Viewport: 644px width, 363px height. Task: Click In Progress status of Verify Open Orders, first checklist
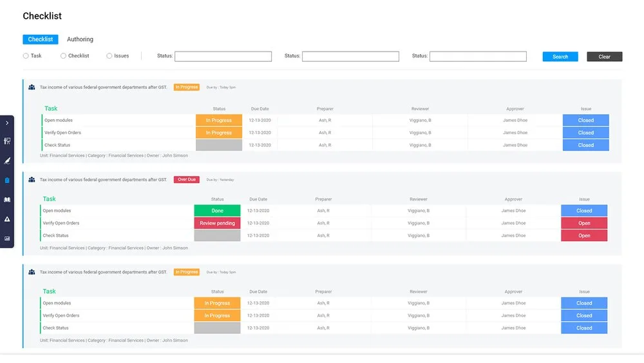pos(219,133)
